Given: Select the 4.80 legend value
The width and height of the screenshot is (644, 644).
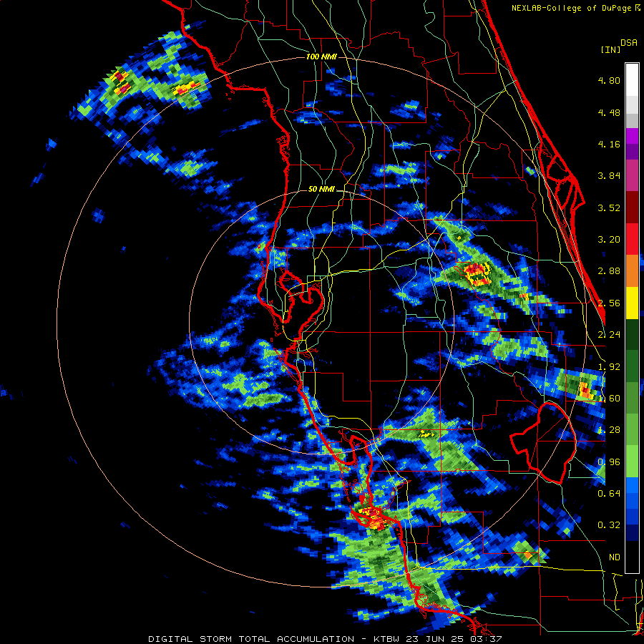Looking at the screenshot, I should pos(609,80).
